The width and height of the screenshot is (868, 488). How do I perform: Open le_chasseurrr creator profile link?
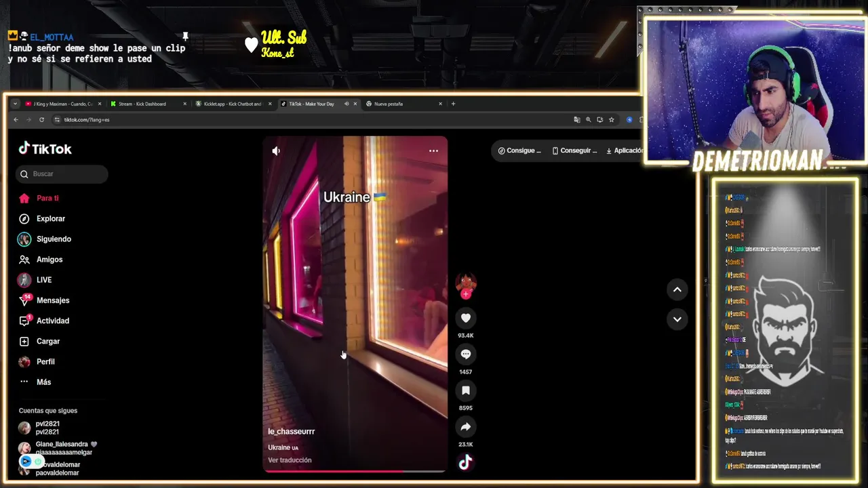[291, 432]
